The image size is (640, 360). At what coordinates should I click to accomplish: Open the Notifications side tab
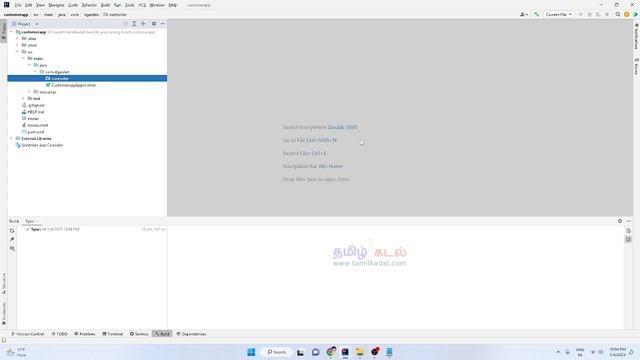point(636,37)
